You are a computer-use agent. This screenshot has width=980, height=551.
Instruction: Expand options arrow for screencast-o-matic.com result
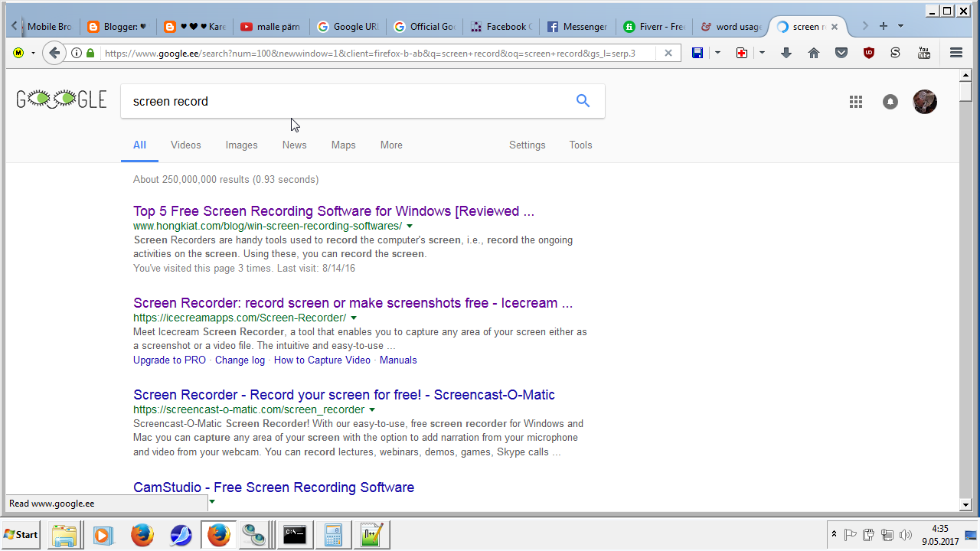[x=372, y=410]
